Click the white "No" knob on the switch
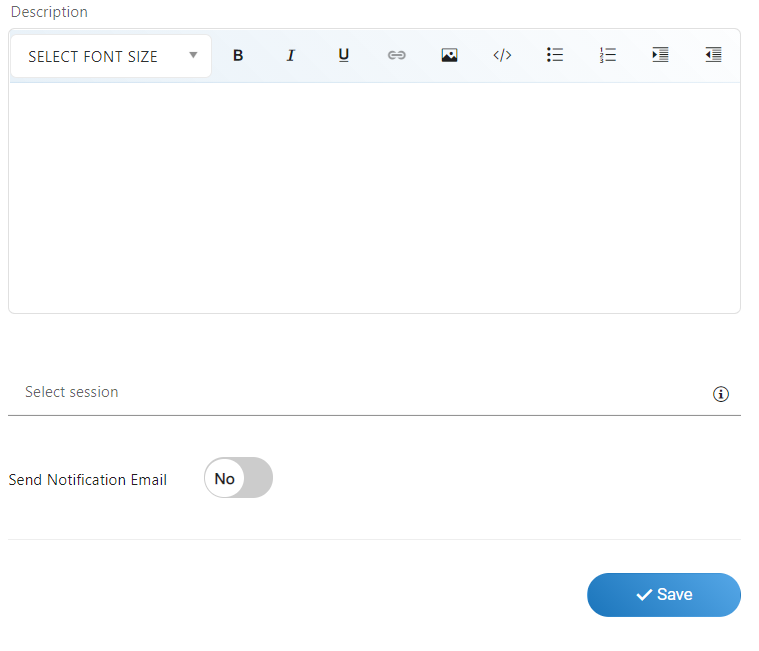Screen dimensions: 759x651 pos(225,478)
